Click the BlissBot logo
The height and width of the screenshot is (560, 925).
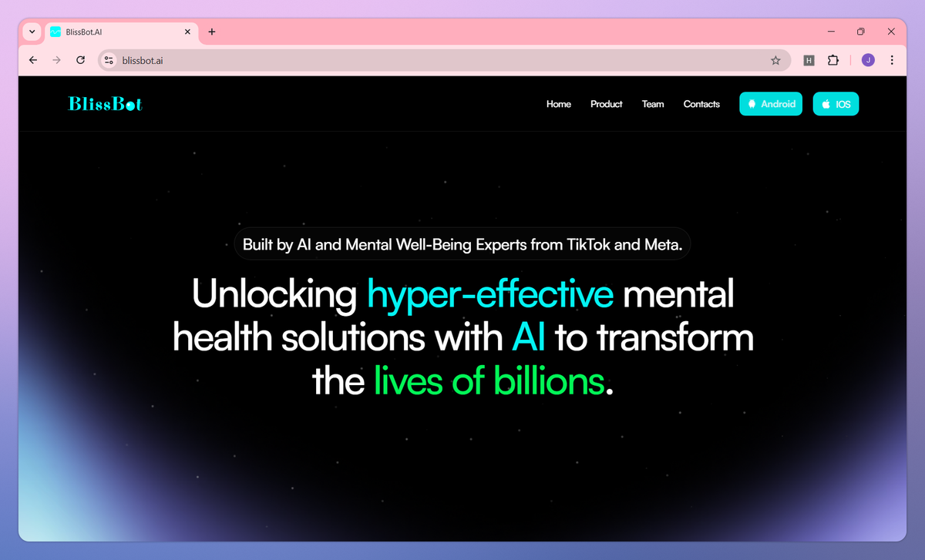pos(105,104)
